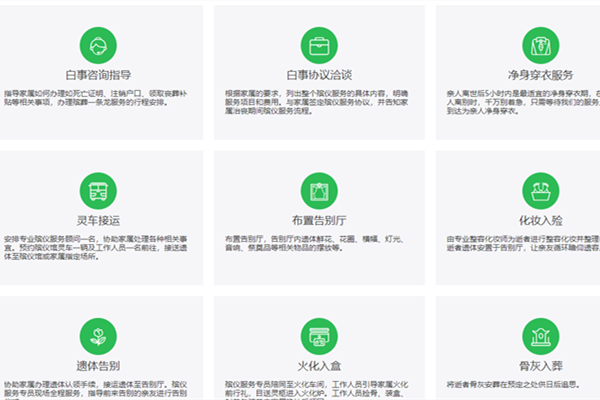This screenshot has height=400, width=600.
Task: Click description starting 殡仪服务专员陪同至火化车间
Action: [316, 390]
